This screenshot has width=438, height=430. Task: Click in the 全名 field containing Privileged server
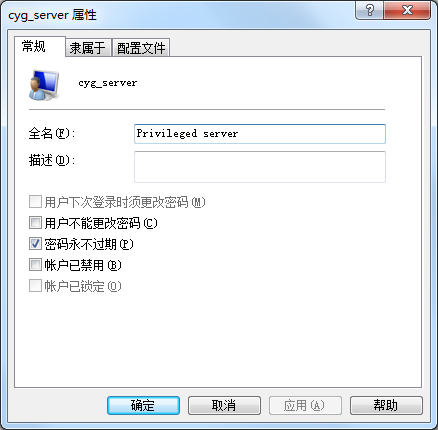coord(260,134)
